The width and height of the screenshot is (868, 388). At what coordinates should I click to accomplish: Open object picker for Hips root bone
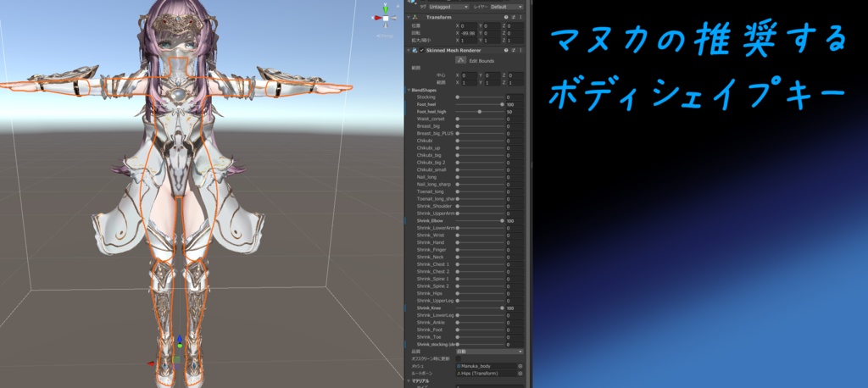click(520, 374)
